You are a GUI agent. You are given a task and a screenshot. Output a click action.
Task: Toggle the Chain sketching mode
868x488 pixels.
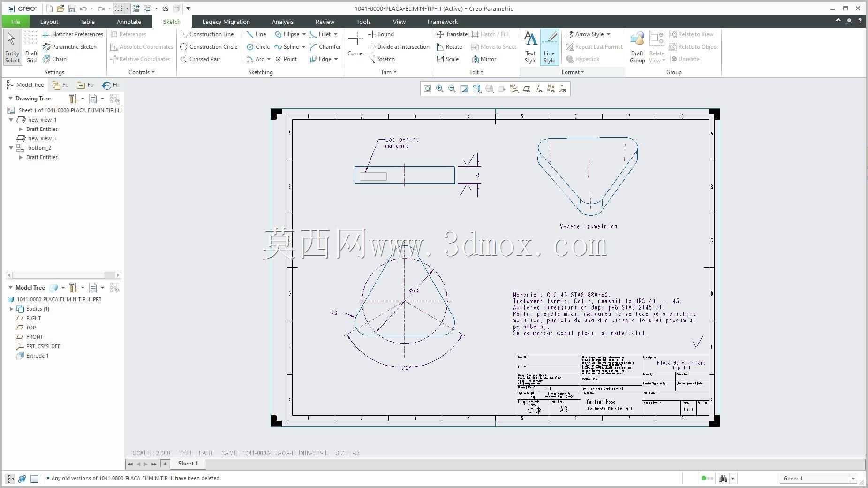[x=54, y=59]
